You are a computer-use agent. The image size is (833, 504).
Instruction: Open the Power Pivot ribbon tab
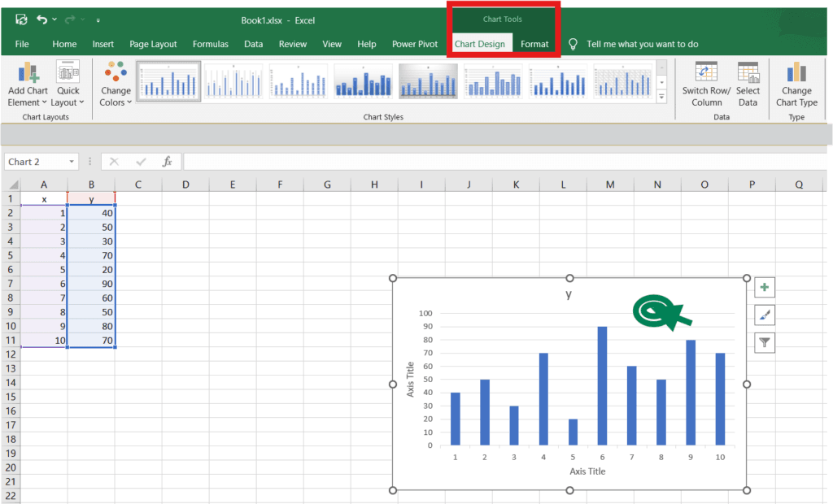[x=415, y=44]
